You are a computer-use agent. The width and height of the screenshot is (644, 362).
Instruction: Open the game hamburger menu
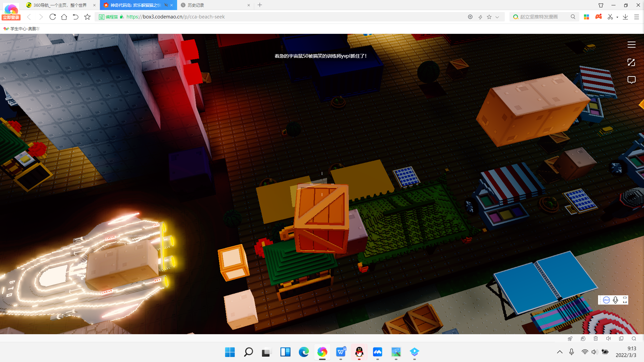(x=631, y=45)
